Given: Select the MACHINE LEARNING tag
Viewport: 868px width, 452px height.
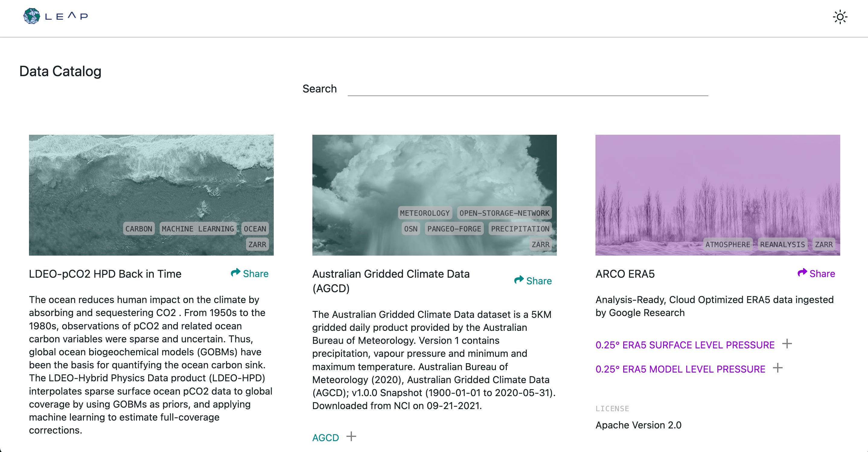Looking at the screenshot, I should (x=198, y=229).
